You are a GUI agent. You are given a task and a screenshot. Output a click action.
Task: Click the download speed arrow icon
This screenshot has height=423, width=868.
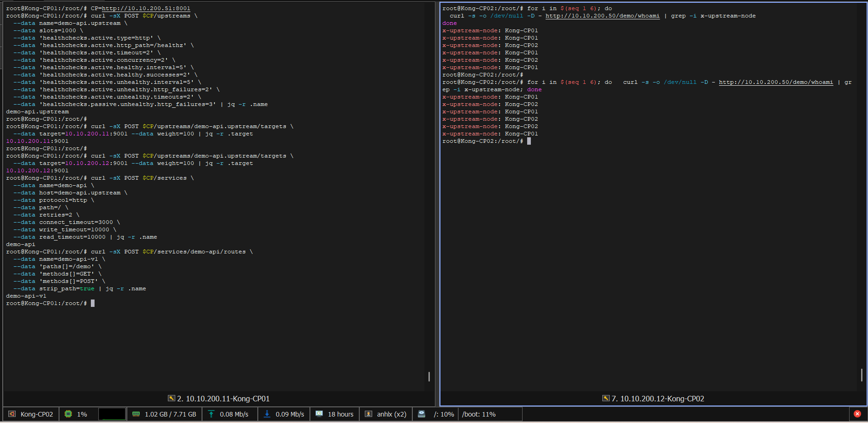click(x=267, y=414)
